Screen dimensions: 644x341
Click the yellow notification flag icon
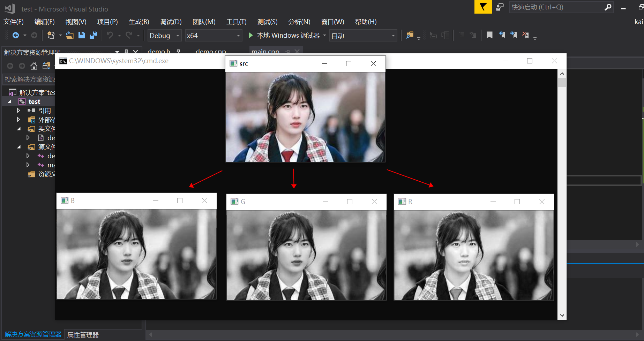pos(483,7)
